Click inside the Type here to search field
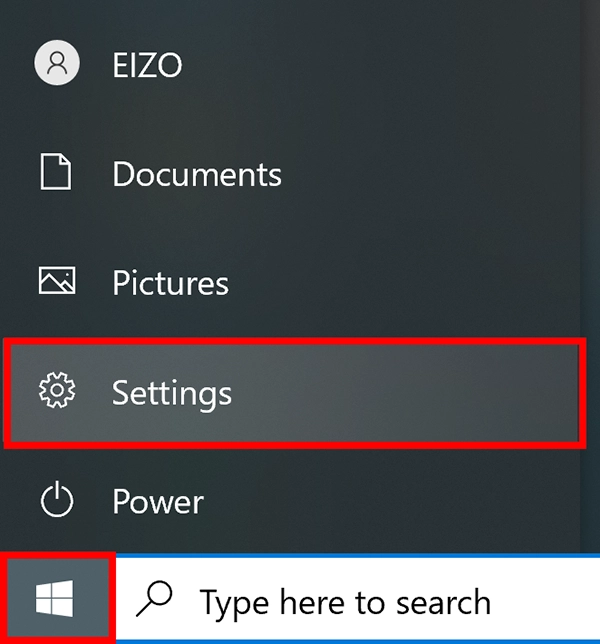The image size is (600, 644). pos(357,599)
